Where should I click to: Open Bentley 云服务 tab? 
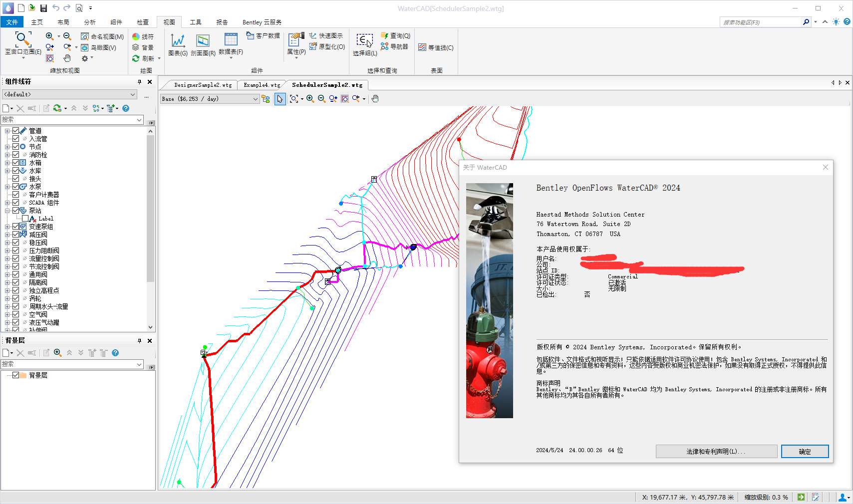pos(262,22)
